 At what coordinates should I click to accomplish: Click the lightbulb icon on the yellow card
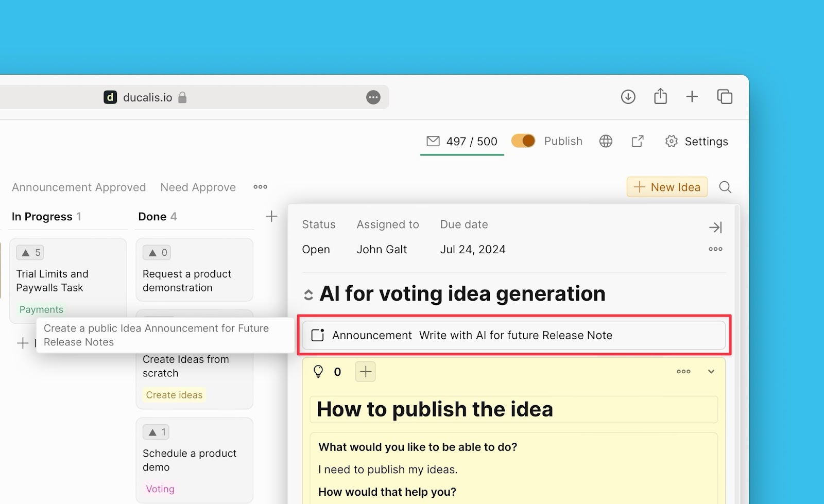[x=319, y=371]
